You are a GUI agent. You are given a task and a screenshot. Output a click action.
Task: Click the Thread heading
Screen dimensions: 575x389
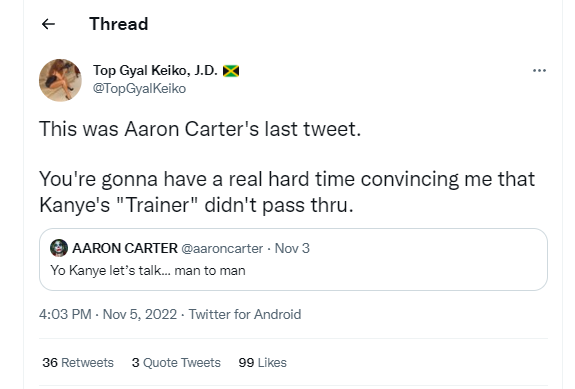118,24
